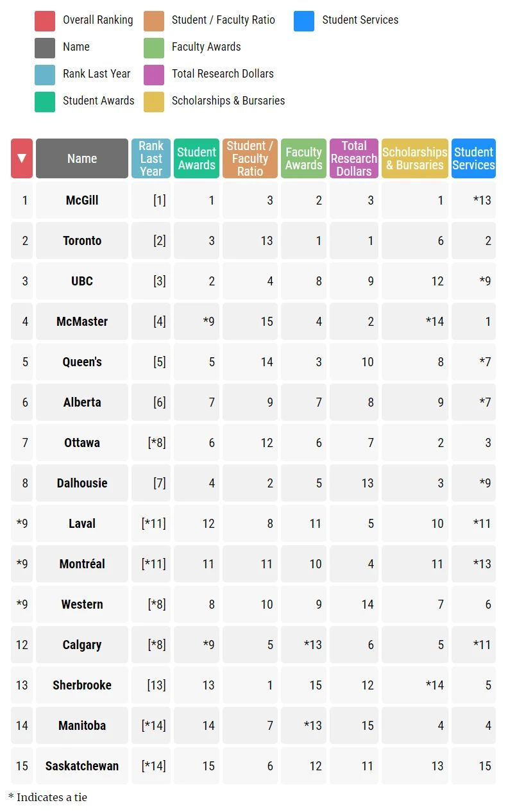The height and width of the screenshot is (812, 508).
Task: Sort by Total Research Dollars column header
Action: 354,158
